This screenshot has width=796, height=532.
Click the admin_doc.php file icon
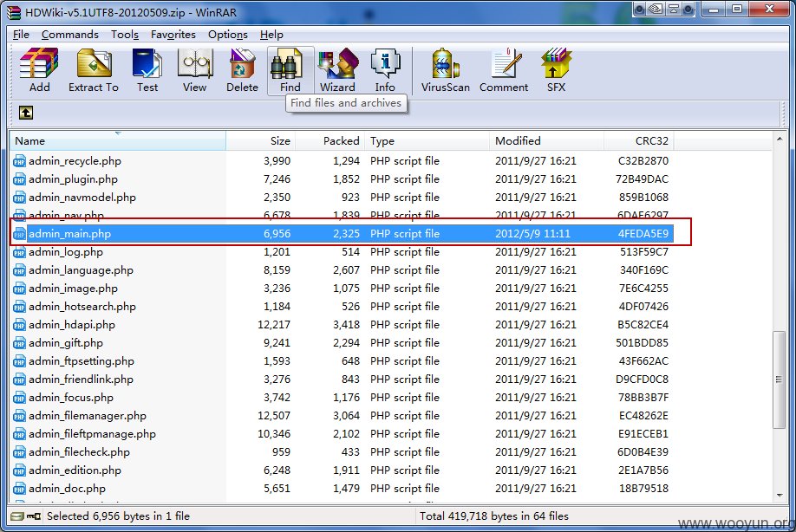[x=19, y=489]
